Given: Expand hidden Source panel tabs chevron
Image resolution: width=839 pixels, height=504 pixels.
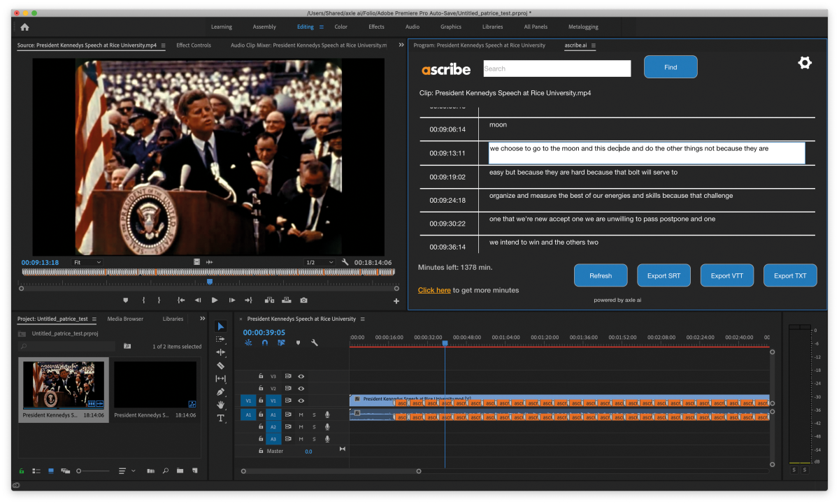Looking at the screenshot, I should click(401, 45).
